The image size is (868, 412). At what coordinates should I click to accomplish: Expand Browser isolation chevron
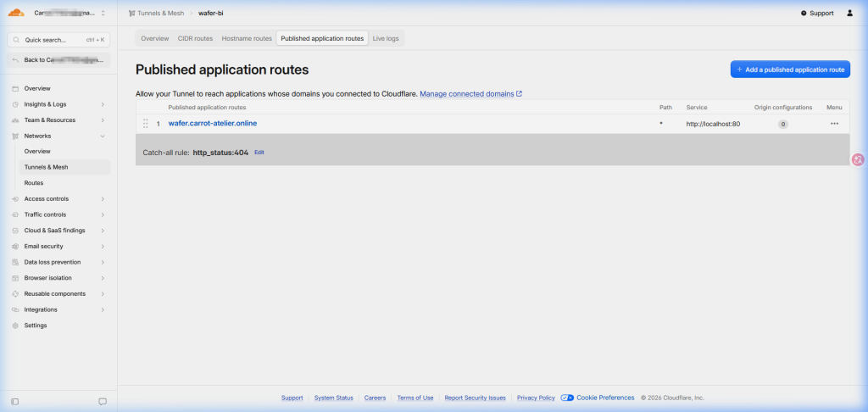[103, 278]
